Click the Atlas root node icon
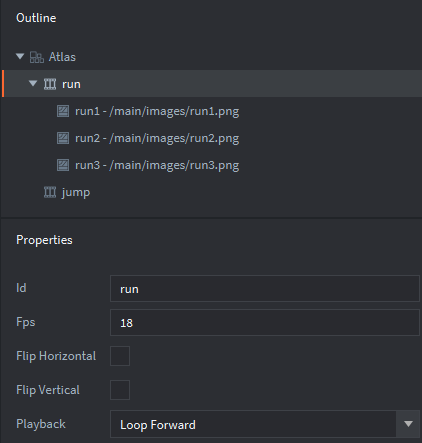The height and width of the screenshot is (443, 422). pos(37,57)
